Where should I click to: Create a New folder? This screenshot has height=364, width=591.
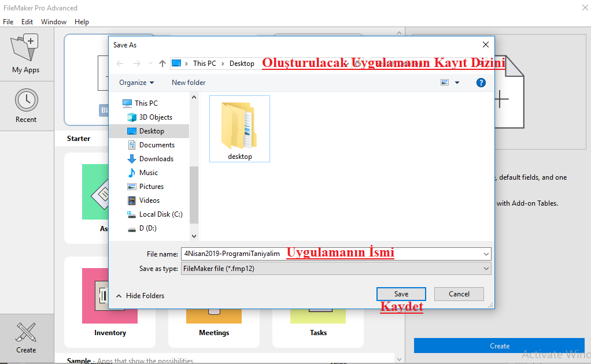point(189,83)
